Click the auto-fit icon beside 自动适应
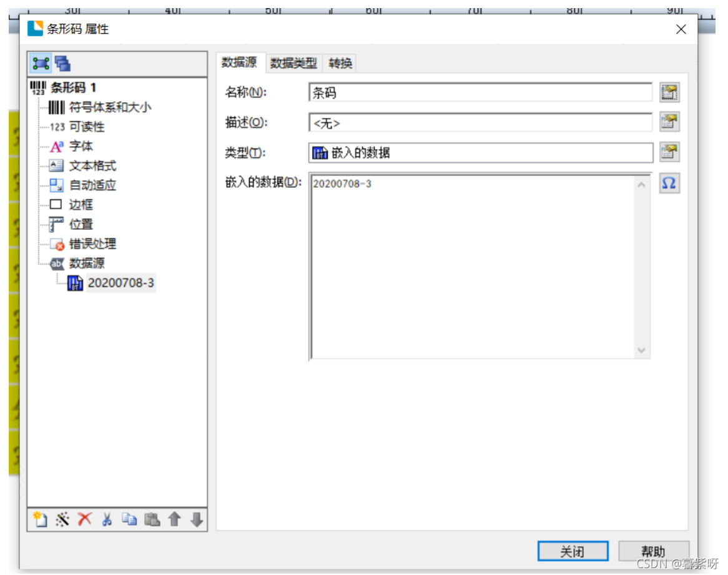728x575 pixels. 57,185
